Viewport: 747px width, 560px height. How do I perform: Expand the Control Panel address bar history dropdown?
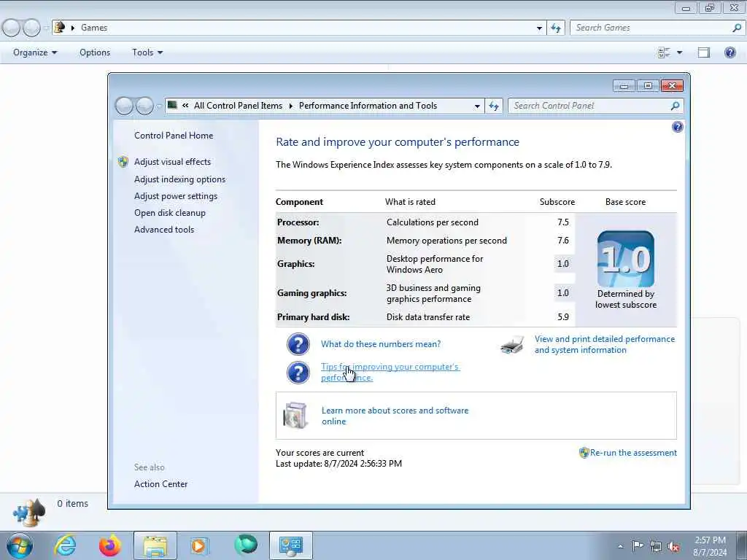click(477, 106)
